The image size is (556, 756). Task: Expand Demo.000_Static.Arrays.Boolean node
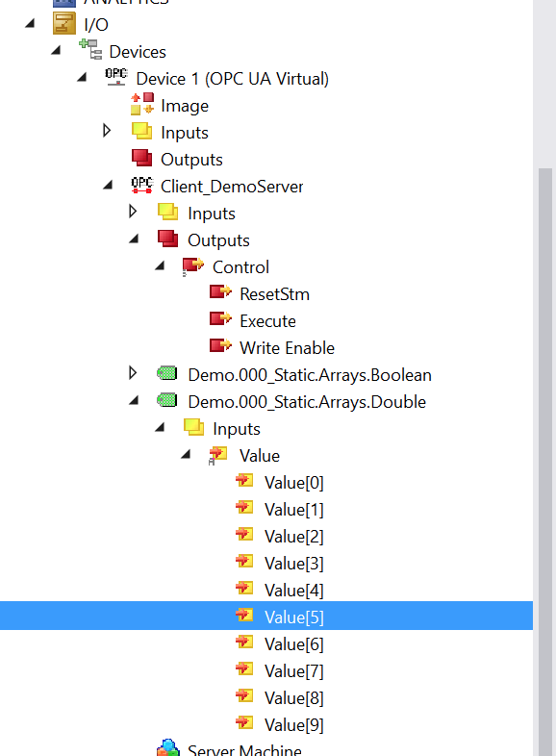tap(133, 372)
